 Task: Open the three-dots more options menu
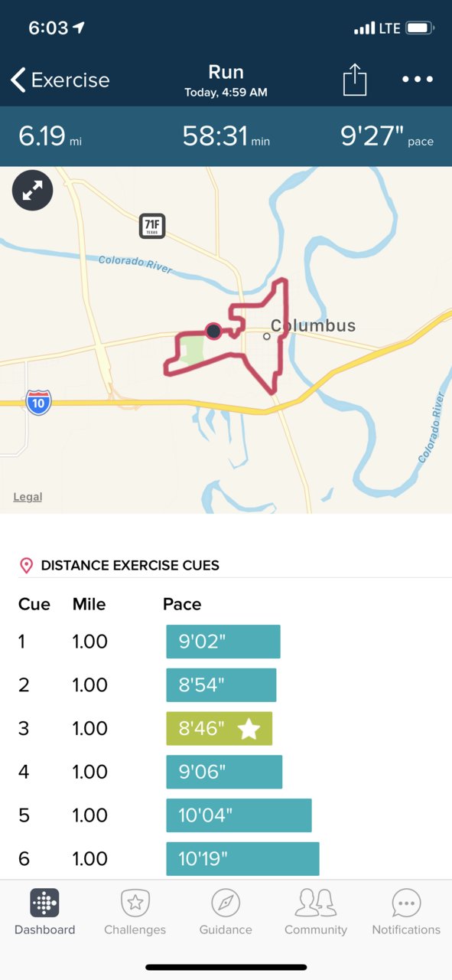pyautogui.click(x=418, y=80)
